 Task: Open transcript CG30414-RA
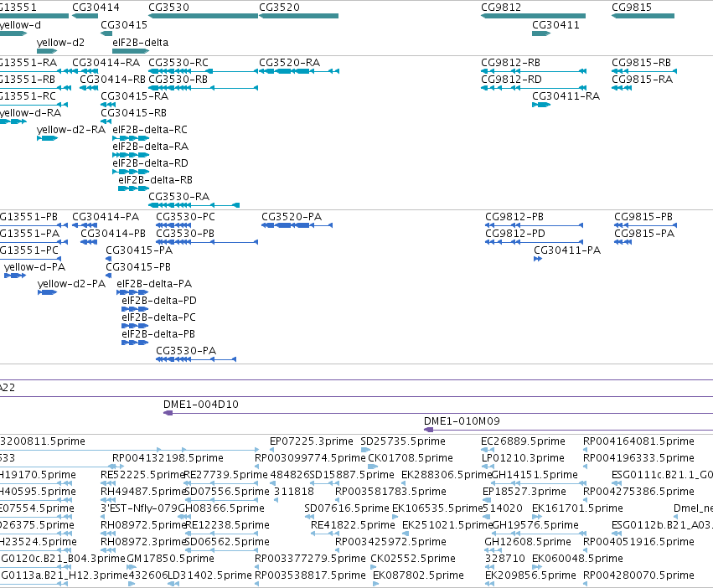[106, 63]
